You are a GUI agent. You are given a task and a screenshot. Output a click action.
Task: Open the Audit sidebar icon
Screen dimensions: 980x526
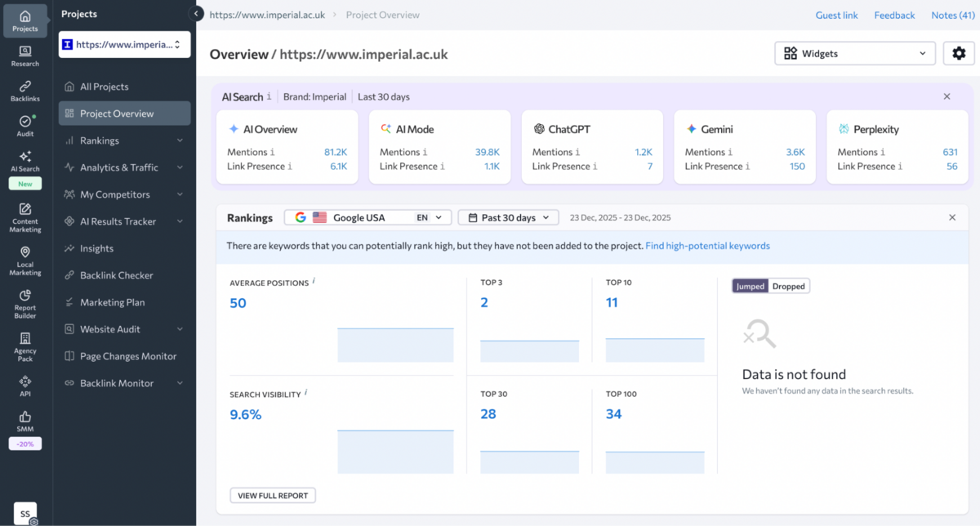tap(25, 126)
